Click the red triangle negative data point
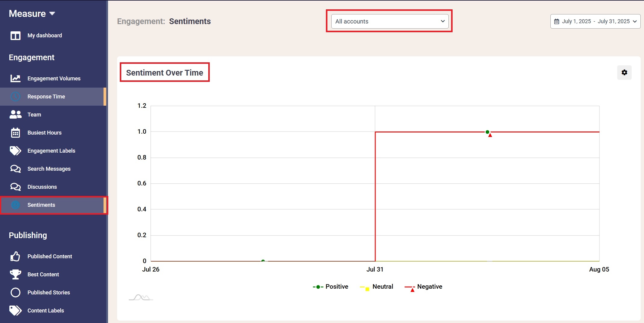 [x=490, y=135]
